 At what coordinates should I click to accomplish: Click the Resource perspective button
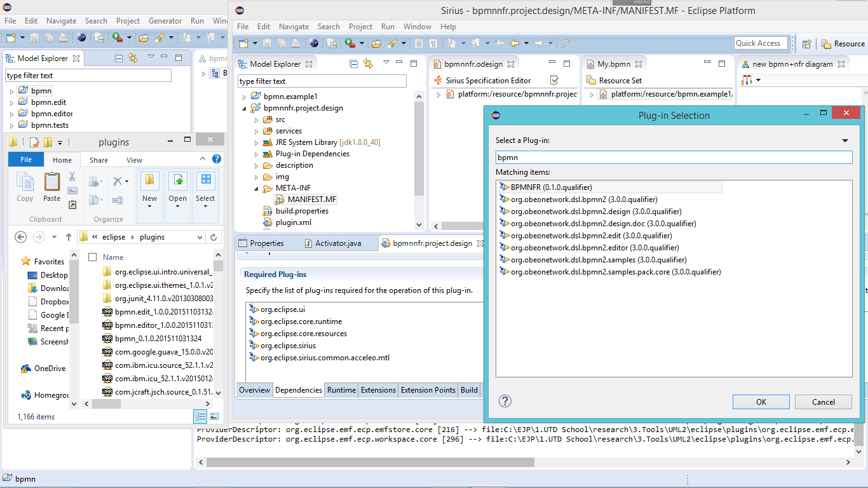(x=843, y=44)
